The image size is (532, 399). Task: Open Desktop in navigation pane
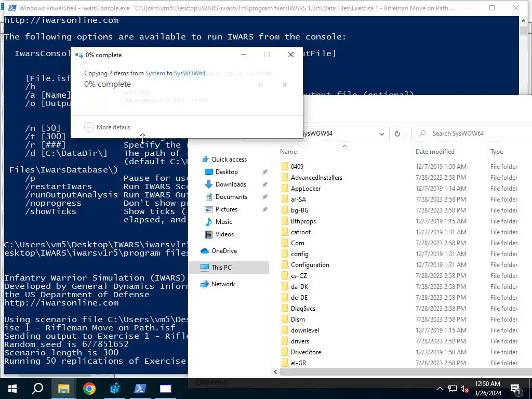tap(221, 172)
